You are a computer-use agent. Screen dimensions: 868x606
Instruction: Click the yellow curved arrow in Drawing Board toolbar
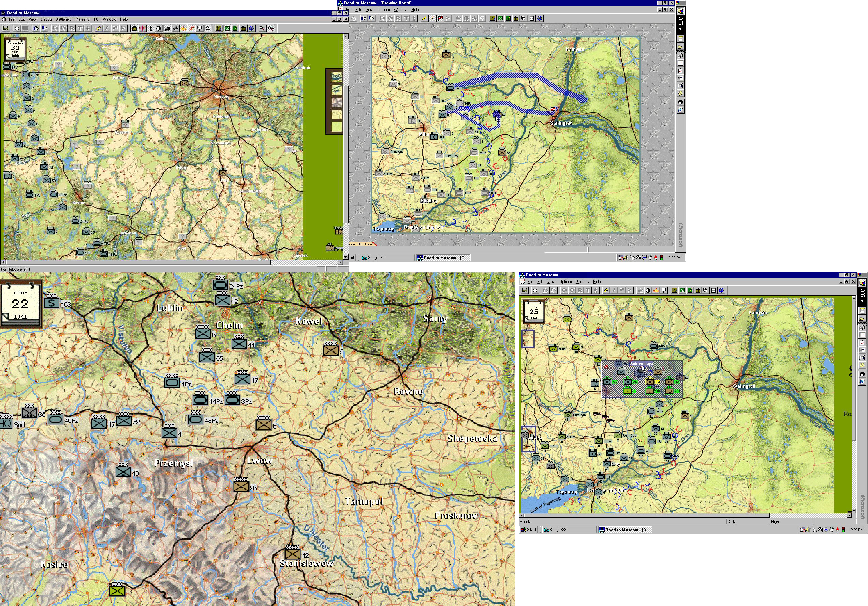[424, 18]
